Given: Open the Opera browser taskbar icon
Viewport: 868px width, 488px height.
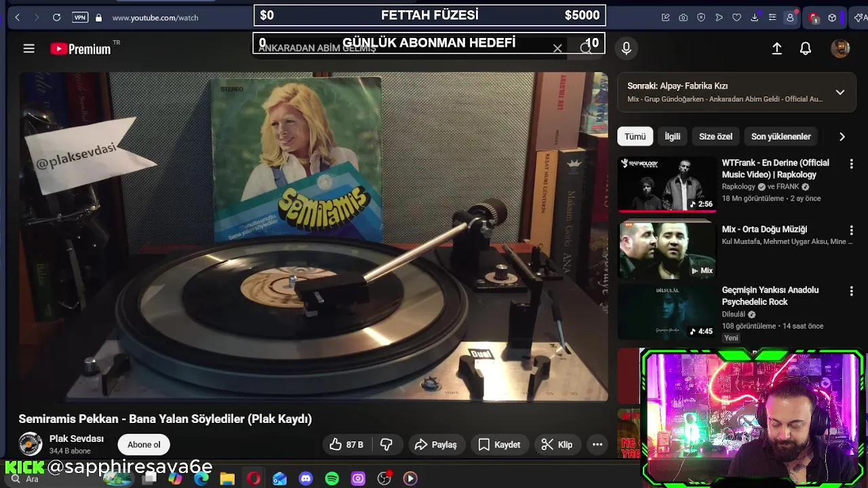Looking at the screenshot, I should [254, 479].
